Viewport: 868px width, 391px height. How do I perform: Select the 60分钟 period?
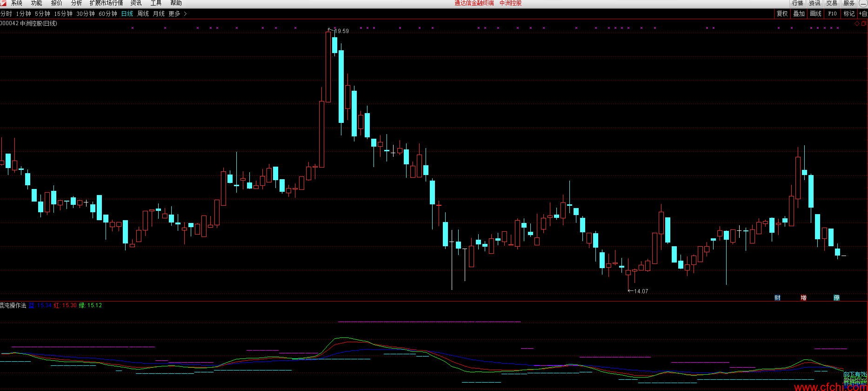pyautogui.click(x=108, y=13)
